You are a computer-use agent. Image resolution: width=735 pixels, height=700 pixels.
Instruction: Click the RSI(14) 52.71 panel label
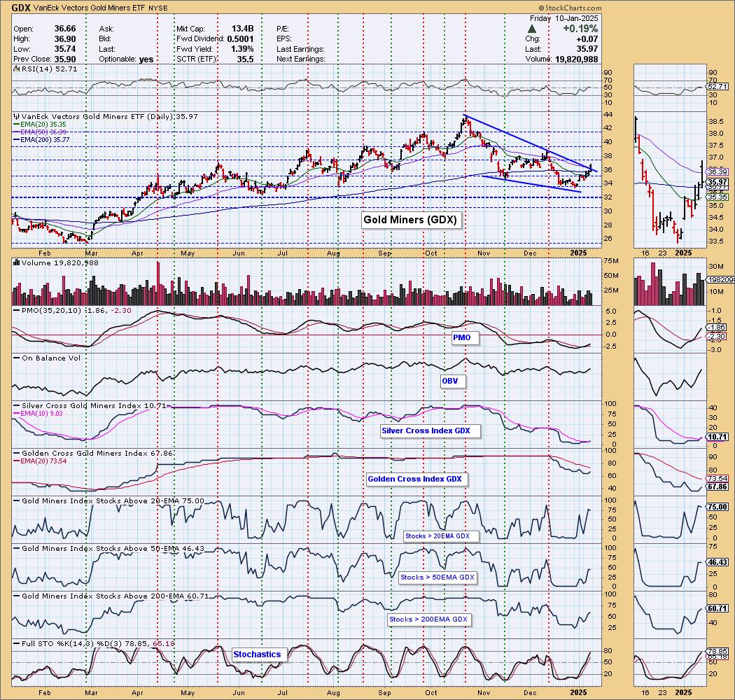point(49,69)
